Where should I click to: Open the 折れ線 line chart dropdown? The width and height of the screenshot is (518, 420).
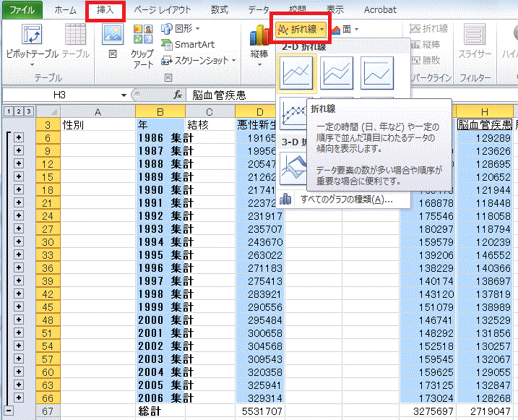(301, 29)
